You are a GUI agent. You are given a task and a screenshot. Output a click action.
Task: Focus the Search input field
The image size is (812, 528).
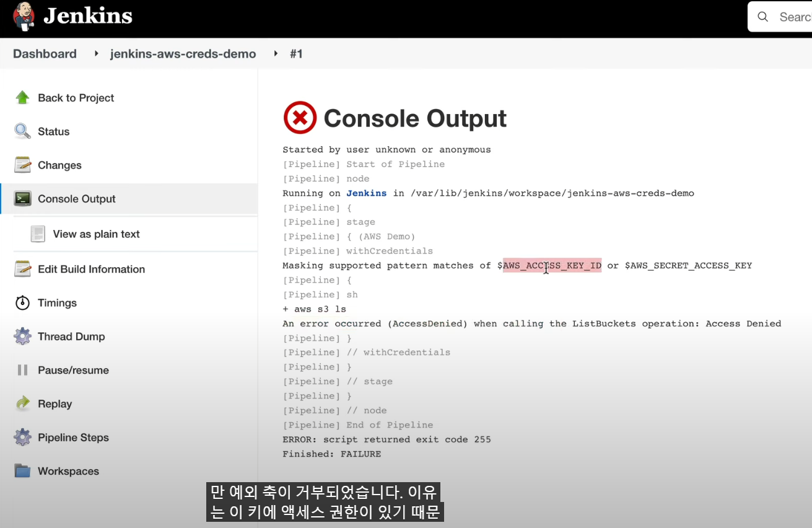780,17
